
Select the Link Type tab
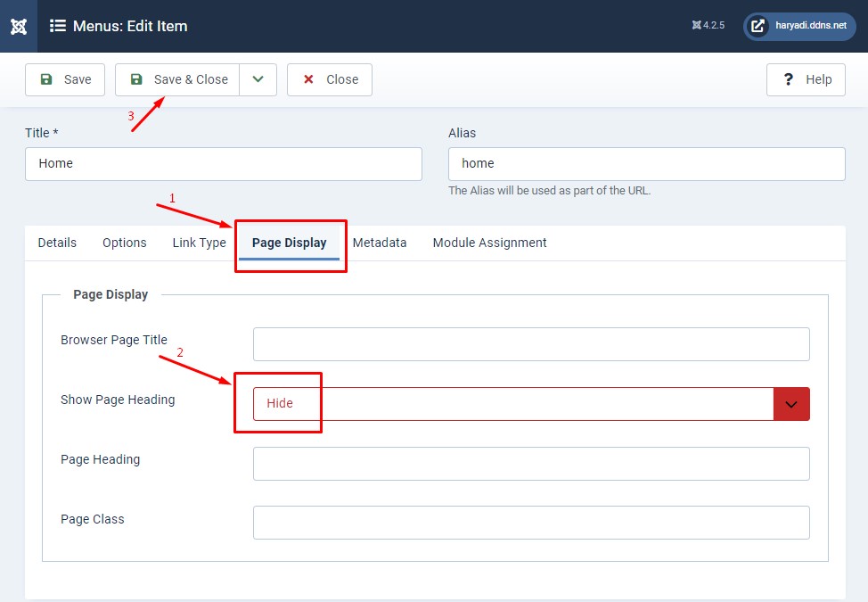[199, 243]
